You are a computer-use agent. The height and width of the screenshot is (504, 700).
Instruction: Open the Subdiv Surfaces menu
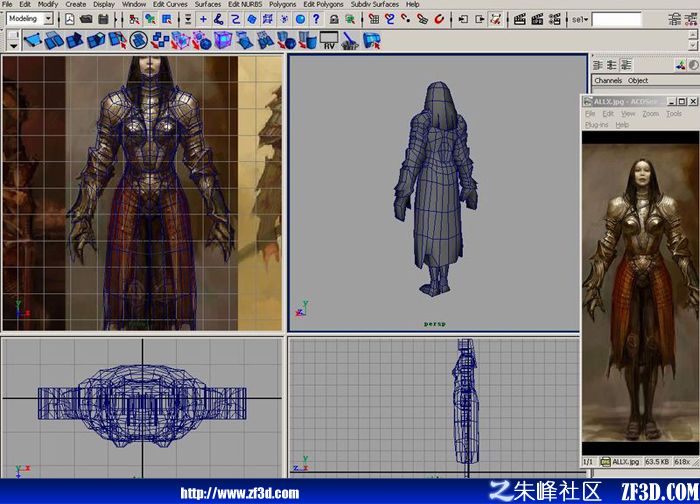pos(375,4)
